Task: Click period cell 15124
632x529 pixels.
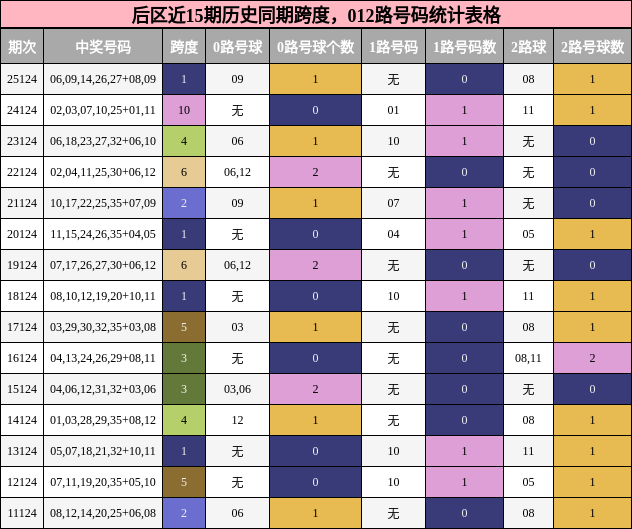Action: [x=22, y=389]
